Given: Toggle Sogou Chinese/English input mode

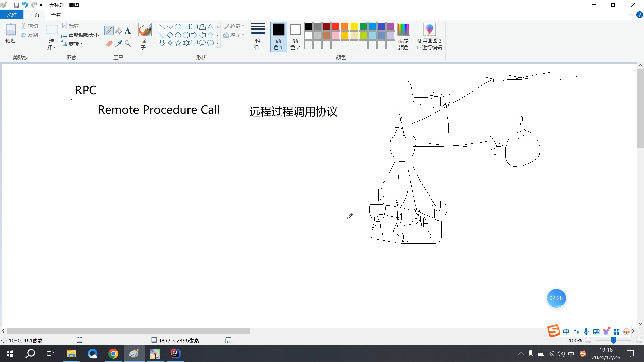Looking at the screenshot, I should 566,331.
